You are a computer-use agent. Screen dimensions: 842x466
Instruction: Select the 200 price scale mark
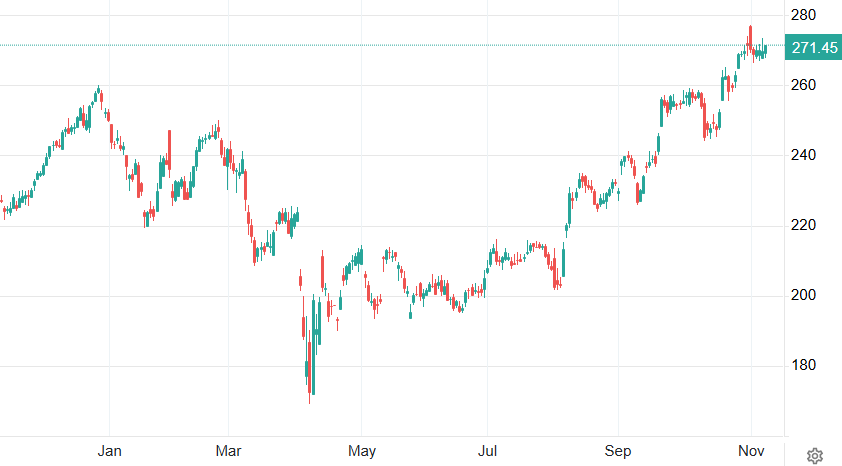coord(804,295)
